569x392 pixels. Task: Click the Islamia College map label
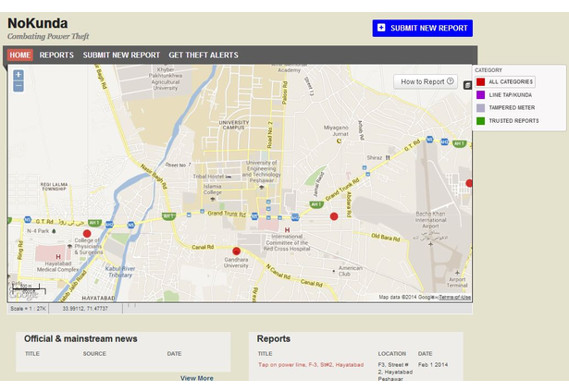(x=212, y=190)
